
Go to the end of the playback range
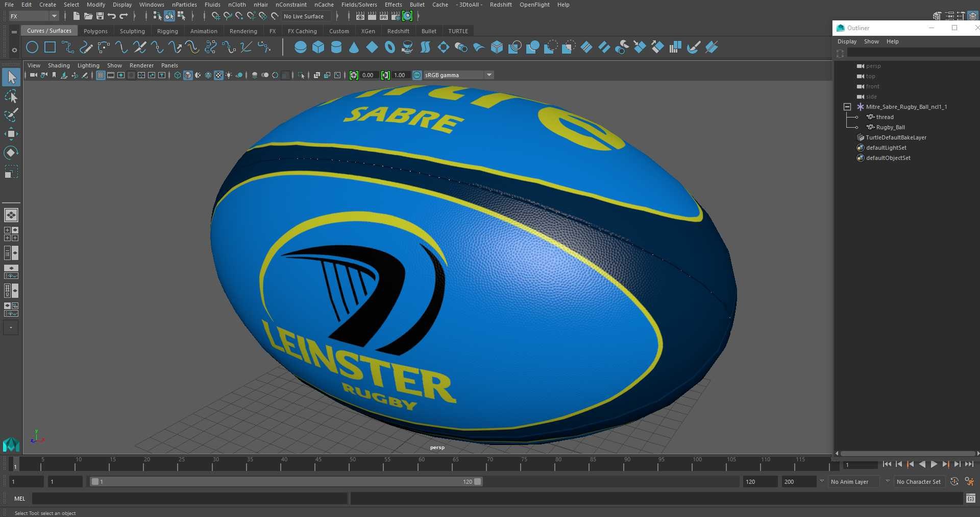click(969, 464)
